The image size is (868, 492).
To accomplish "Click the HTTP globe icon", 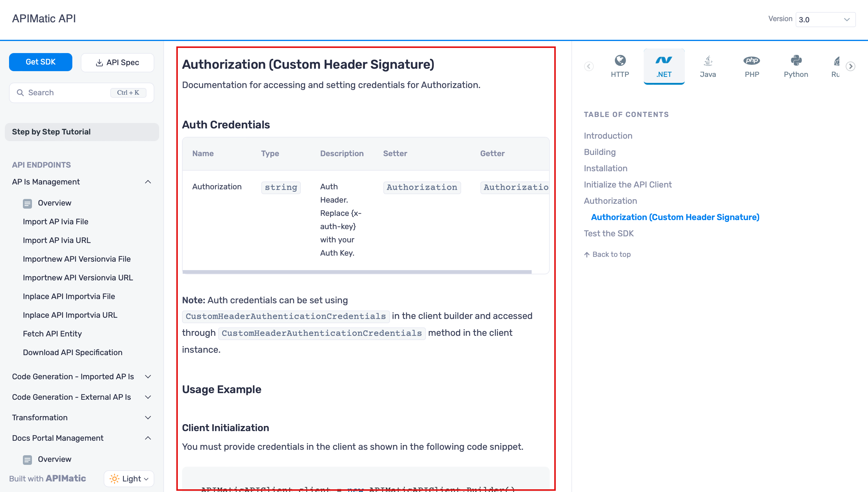I will [x=620, y=61].
